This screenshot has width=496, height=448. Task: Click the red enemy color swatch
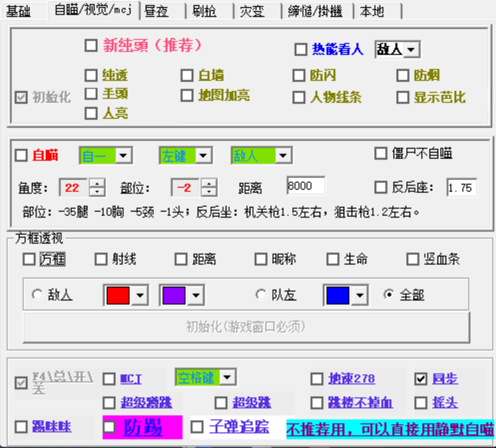(118, 295)
